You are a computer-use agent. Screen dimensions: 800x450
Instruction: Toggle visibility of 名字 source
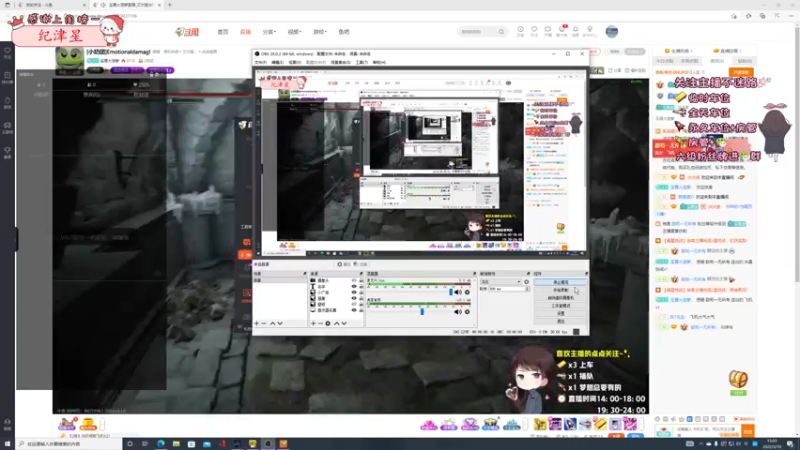point(354,287)
